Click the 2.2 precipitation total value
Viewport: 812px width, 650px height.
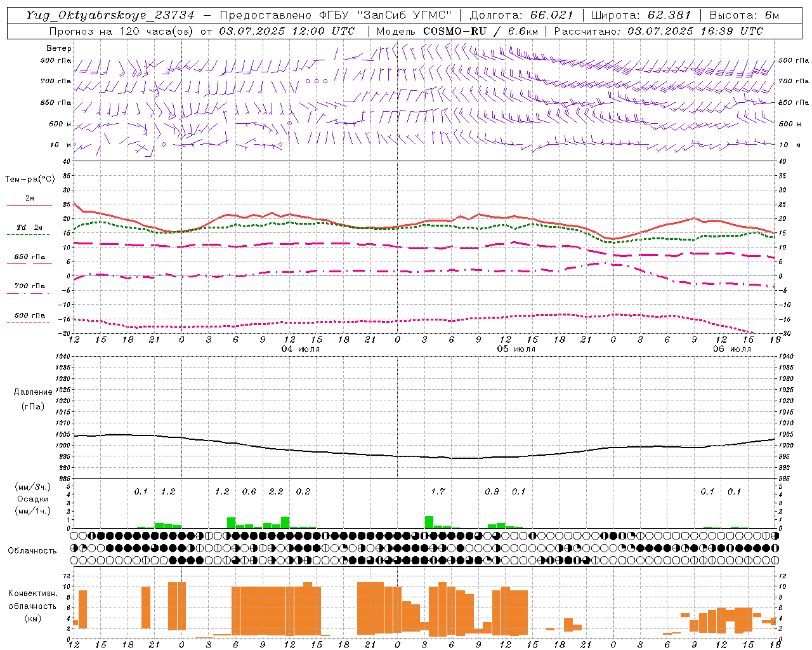(x=276, y=492)
